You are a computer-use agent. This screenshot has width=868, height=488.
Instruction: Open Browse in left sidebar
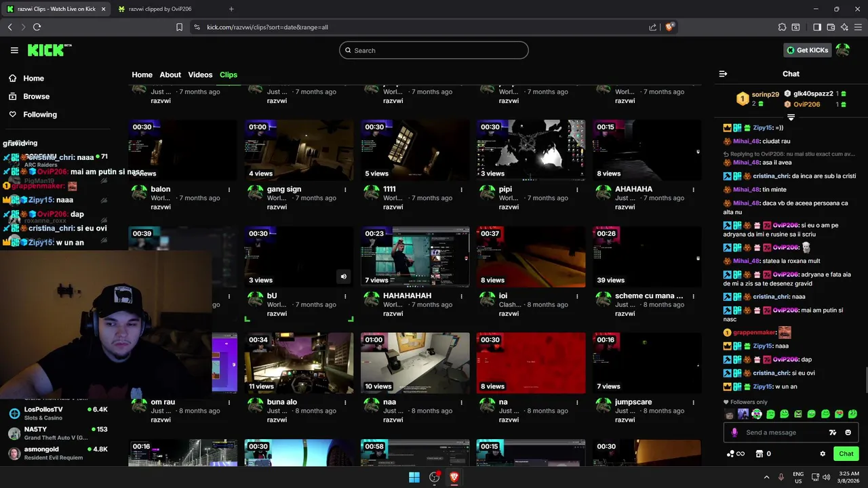click(x=30, y=96)
